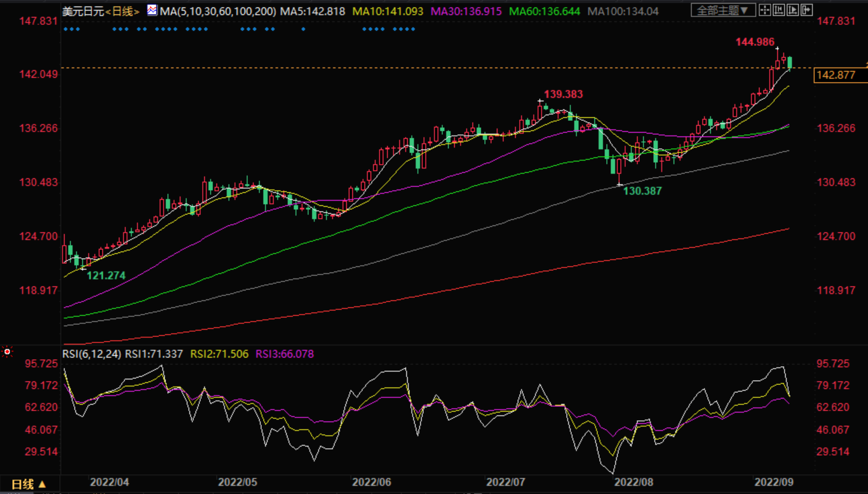Click the current price tag 142.877
The height and width of the screenshot is (494, 868).
(x=840, y=75)
